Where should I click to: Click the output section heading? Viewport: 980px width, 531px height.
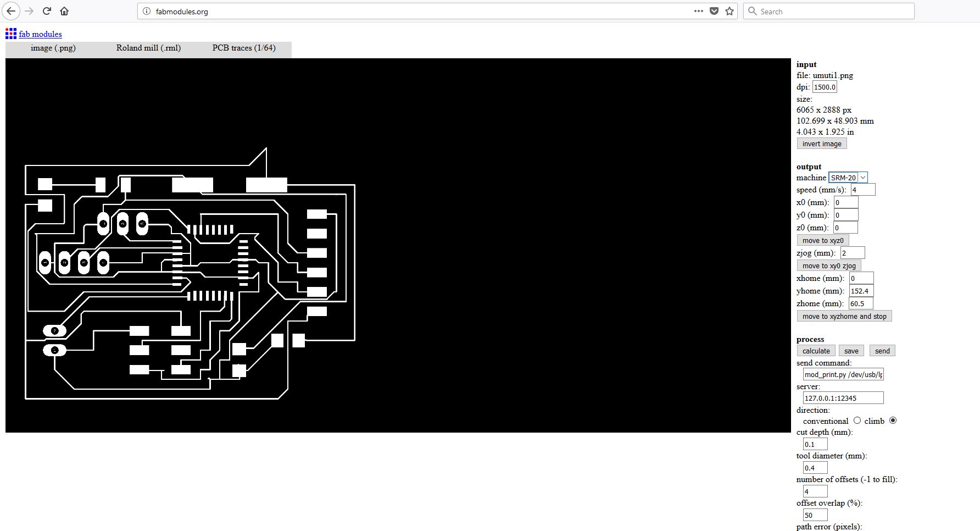809,167
